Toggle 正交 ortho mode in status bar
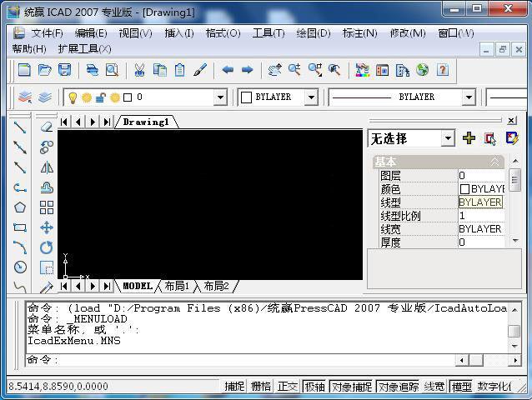 [x=288, y=387]
